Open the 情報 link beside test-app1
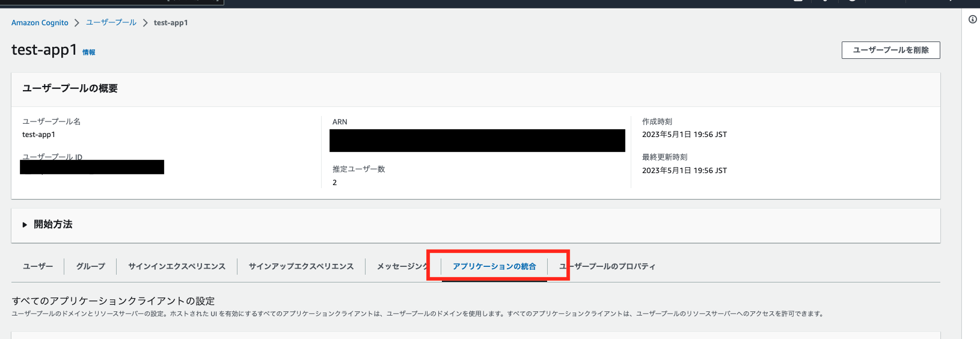The height and width of the screenshot is (339, 980). [x=89, y=52]
